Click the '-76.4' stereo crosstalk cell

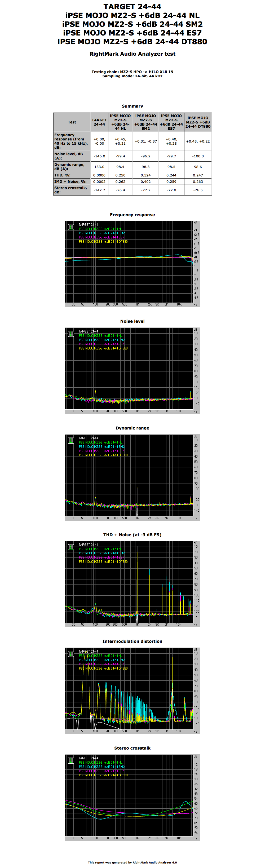pos(120,190)
